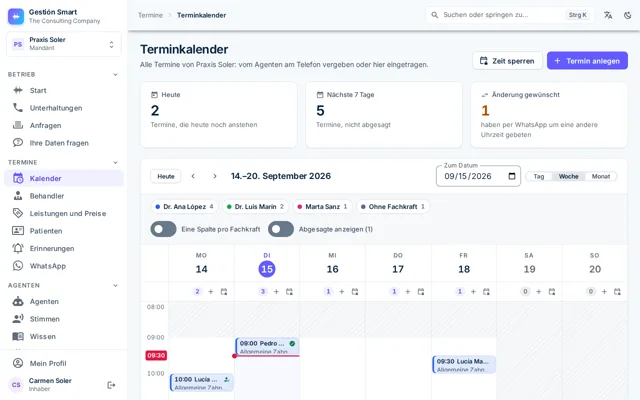The image size is (640, 400).
Task: Log out with the exit icon
Action: coord(111,385)
